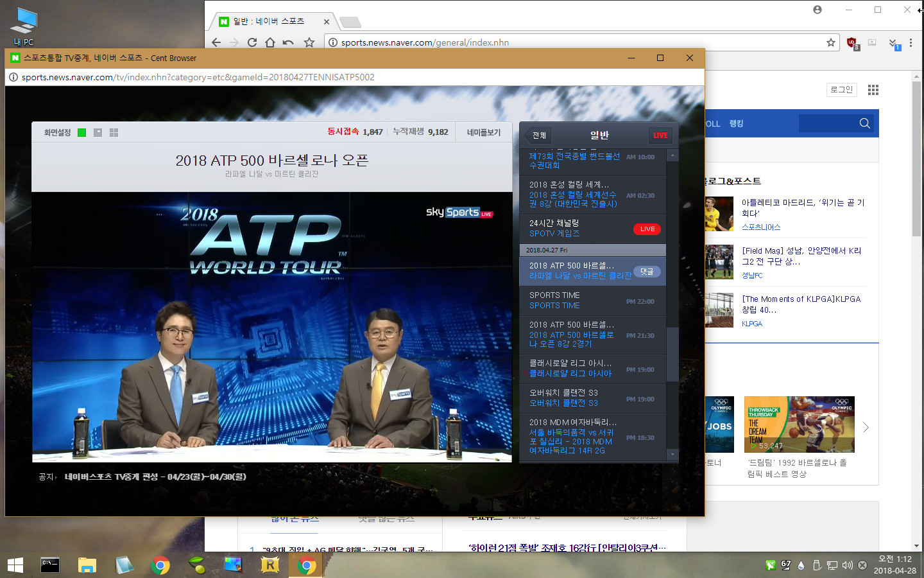Select single-screen layout green square icon
Viewport: 924px width, 578px height.
pyautogui.click(x=81, y=132)
